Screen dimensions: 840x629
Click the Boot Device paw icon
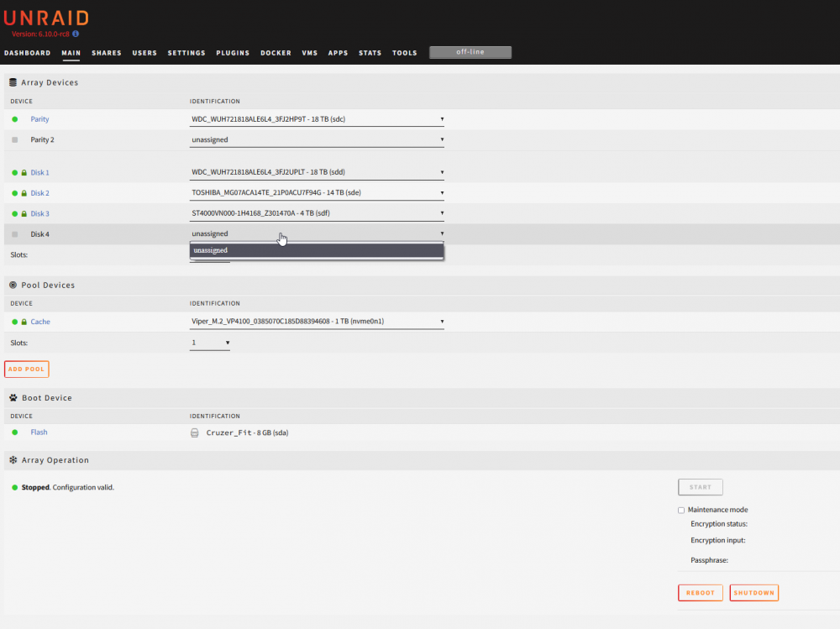click(13, 397)
